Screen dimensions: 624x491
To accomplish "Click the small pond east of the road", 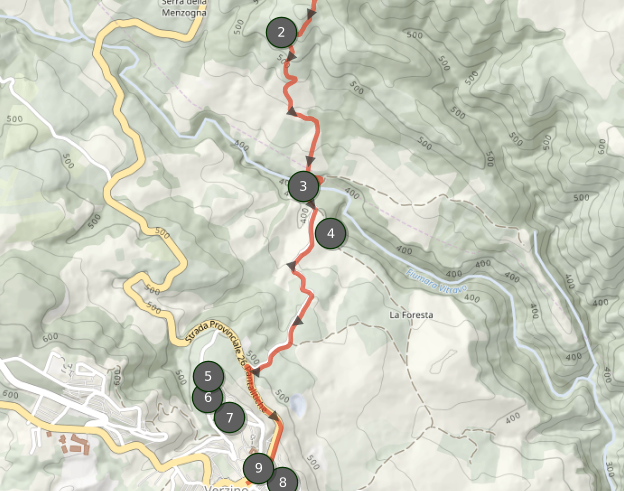I will coord(298,404).
